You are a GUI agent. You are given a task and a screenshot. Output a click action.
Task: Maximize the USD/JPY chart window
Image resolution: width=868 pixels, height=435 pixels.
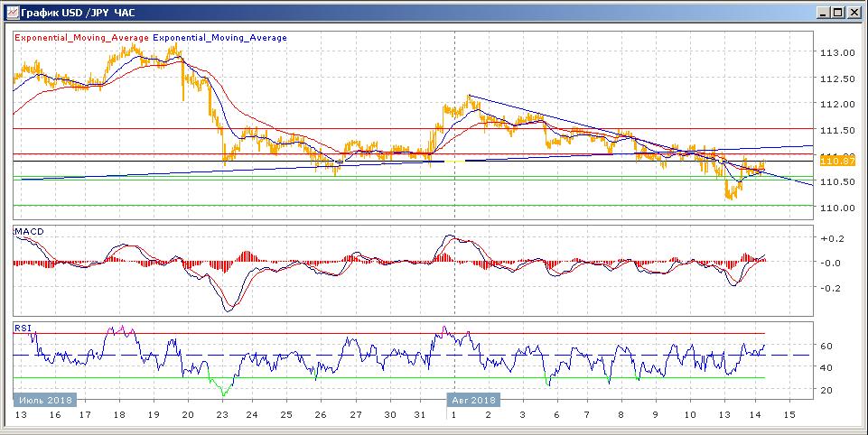coord(839,12)
